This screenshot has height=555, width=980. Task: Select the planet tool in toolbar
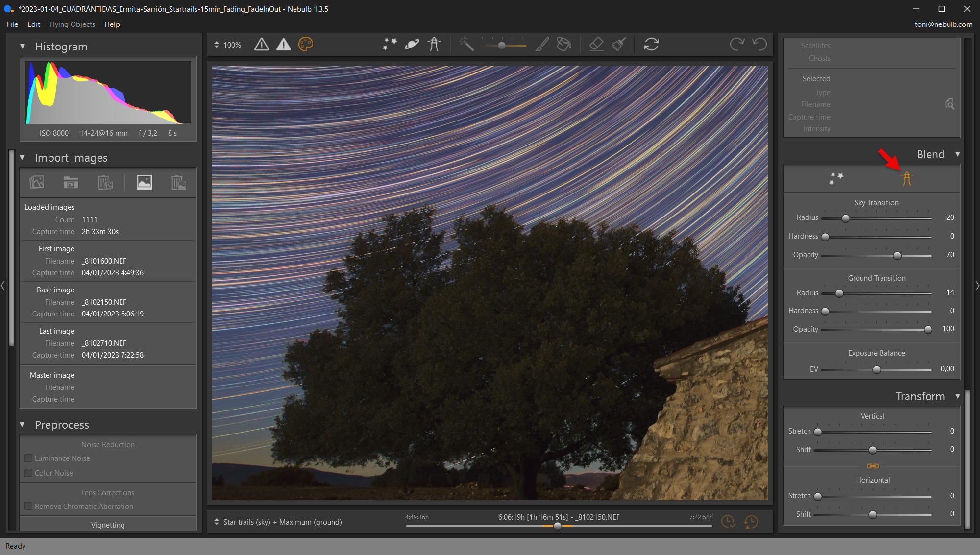point(412,45)
